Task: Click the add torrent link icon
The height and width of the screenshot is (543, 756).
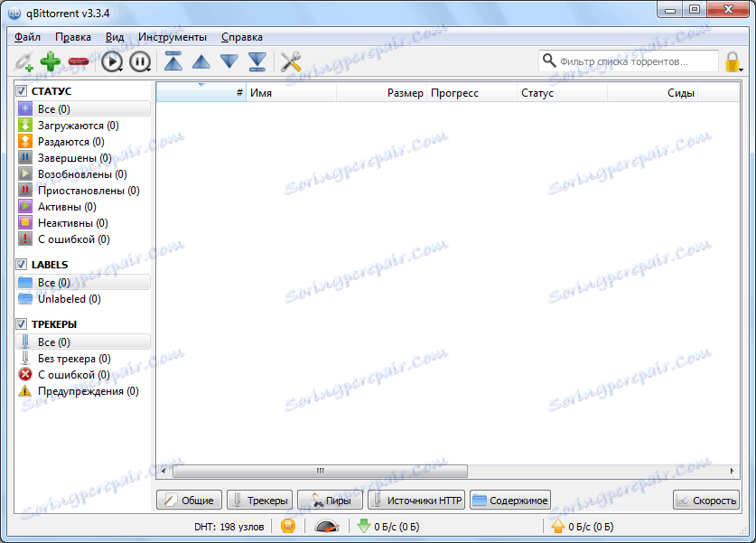Action: pos(23,61)
